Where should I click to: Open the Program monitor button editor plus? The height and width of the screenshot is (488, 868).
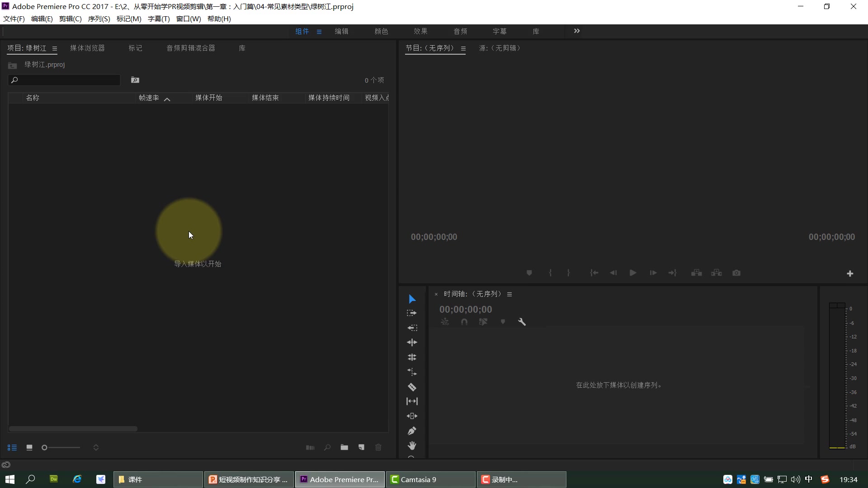850,273
